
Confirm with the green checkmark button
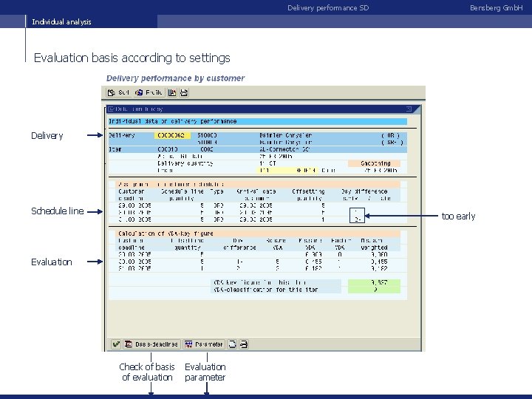tap(116, 344)
